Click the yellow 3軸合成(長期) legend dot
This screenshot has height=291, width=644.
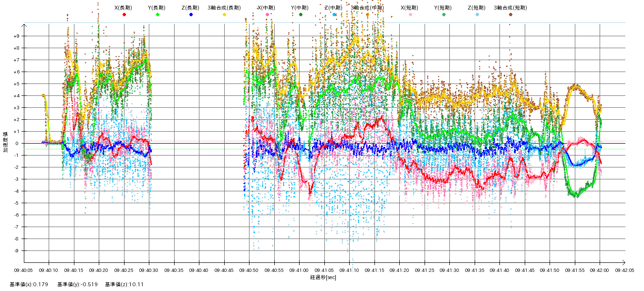click(224, 15)
